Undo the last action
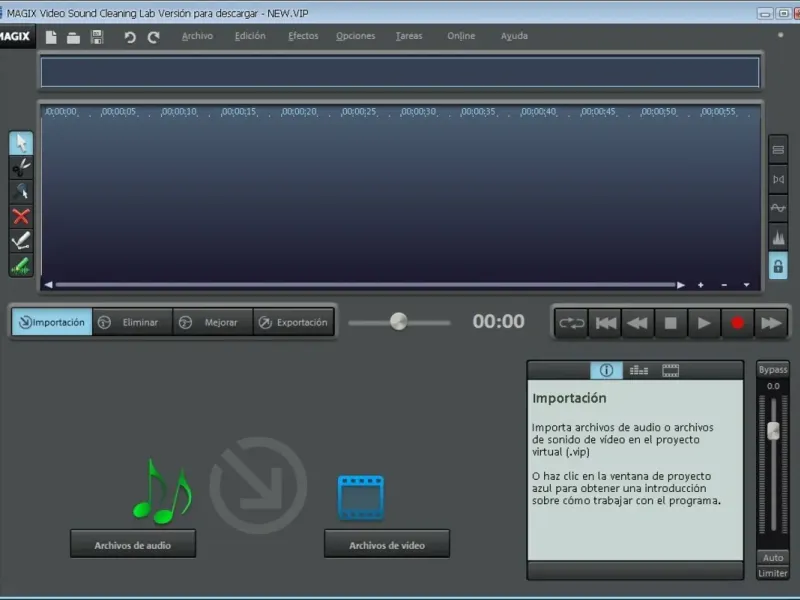The height and width of the screenshot is (600, 800). (130, 37)
